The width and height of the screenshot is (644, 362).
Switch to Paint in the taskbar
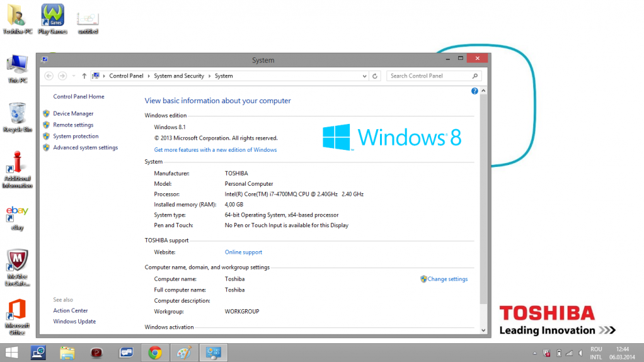coord(184,353)
